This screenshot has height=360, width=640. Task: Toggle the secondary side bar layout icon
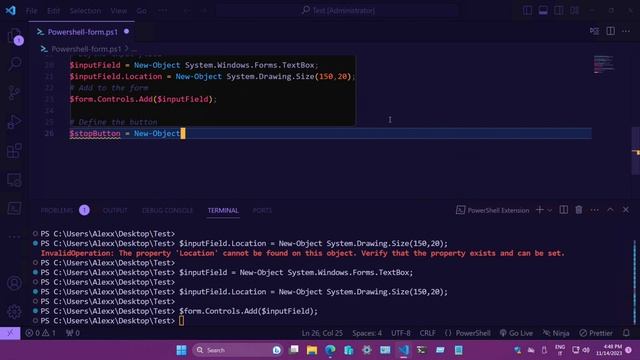tap(559, 11)
